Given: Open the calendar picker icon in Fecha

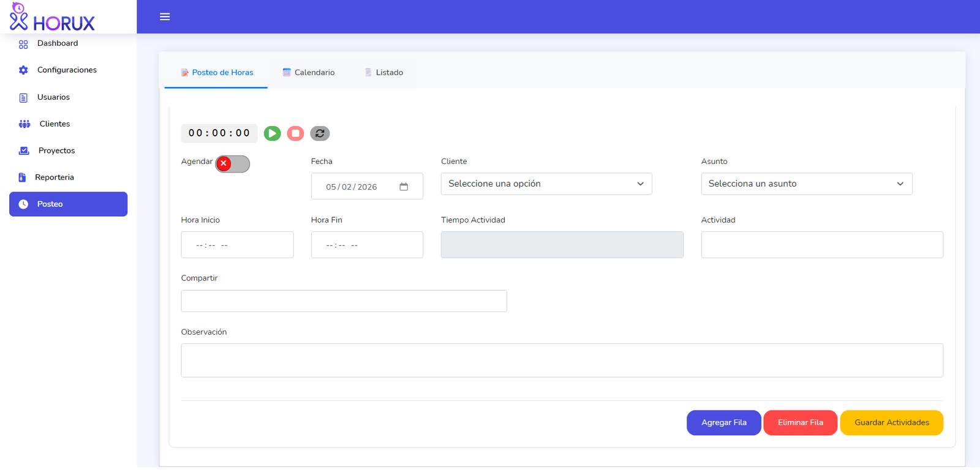Looking at the screenshot, I should click(x=404, y=187).
